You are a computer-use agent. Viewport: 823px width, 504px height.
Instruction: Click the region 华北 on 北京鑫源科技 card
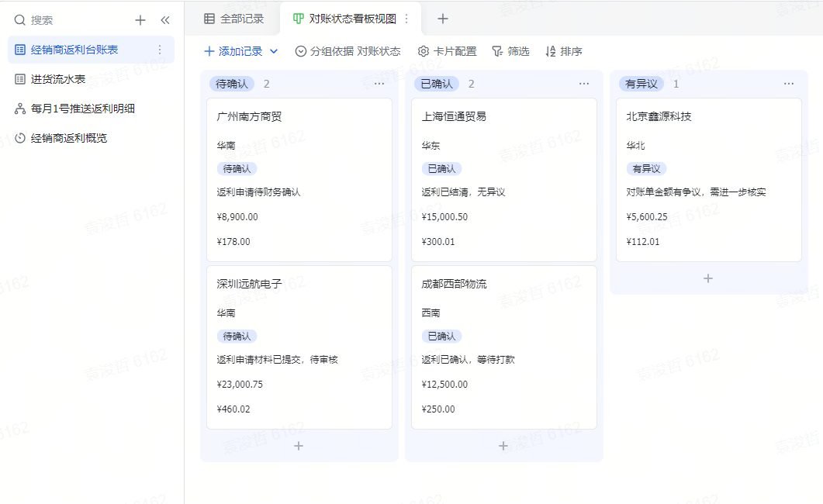[635, 146]
